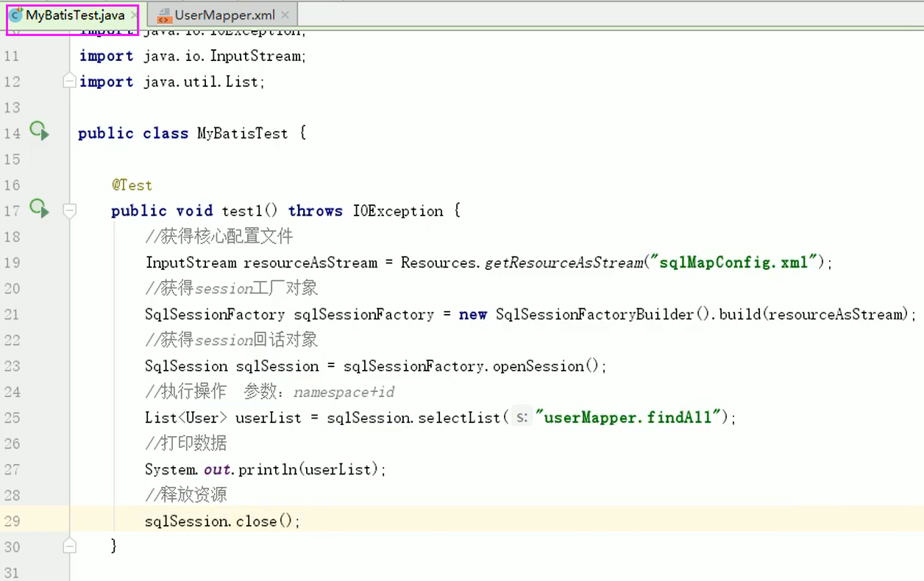This screenshot has height=581, width=924.
Task: Click line number 21 in the gutter
Action: tap(12, 314)
